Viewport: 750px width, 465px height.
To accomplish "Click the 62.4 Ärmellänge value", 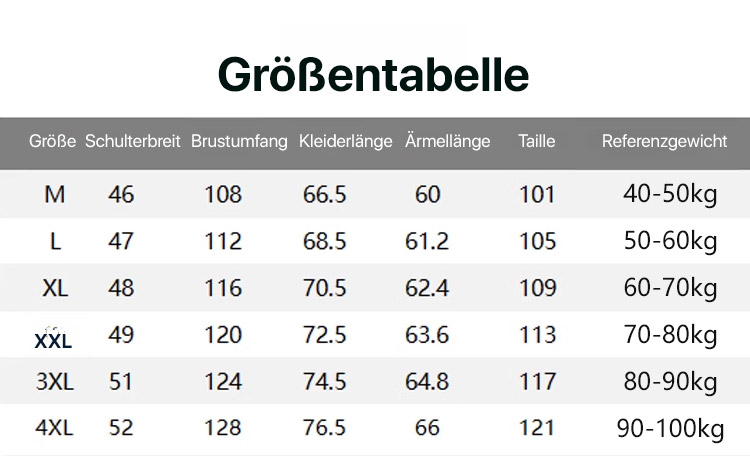I will pos(427,288).
